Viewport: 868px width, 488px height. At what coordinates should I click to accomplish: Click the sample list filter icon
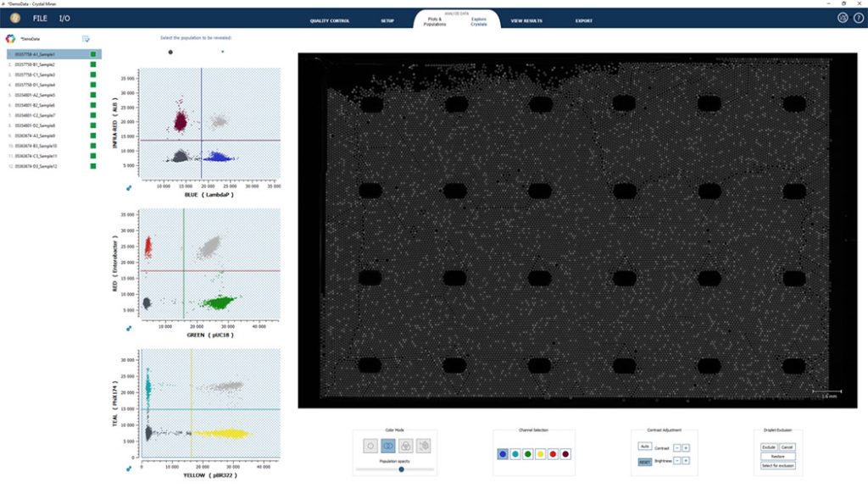[86, 39]
